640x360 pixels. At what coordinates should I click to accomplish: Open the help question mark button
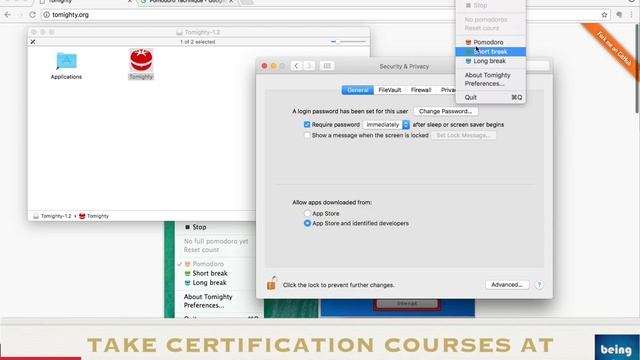tap(539, 284)
